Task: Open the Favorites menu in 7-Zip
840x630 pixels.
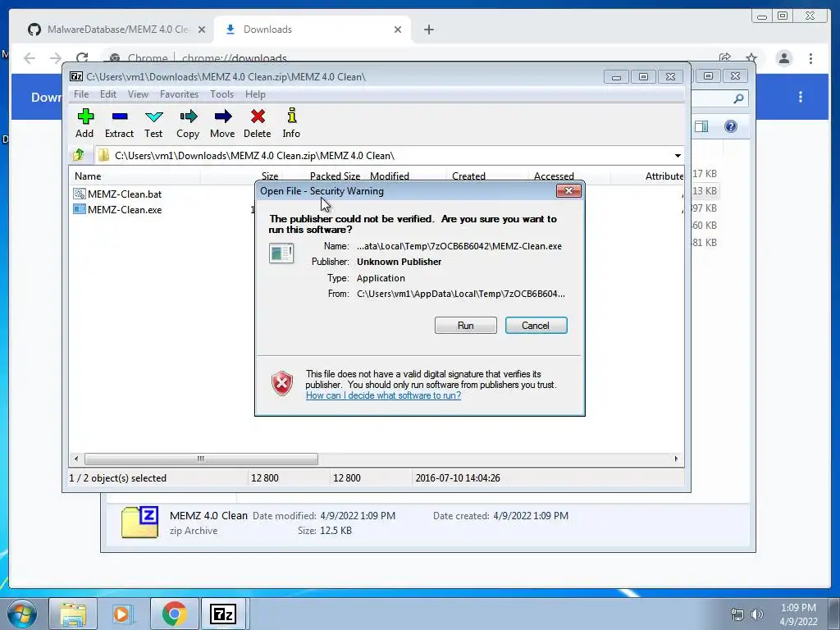Action: click(x=179, y=94)
